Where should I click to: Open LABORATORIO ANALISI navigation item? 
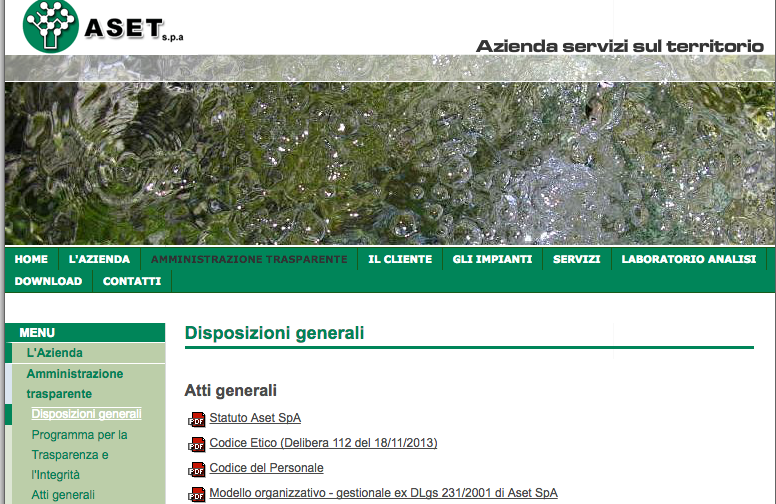[x=688, y=259]
